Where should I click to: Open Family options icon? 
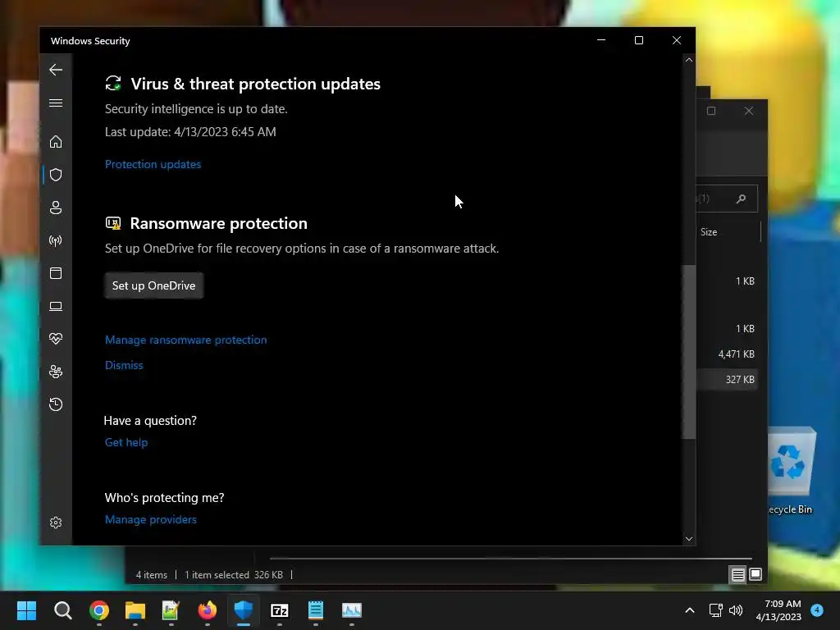(56, 372)
